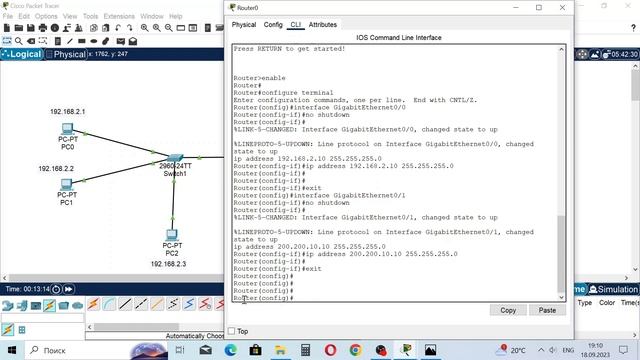Open Windows Start menu
Screen dimensions: 640x360
11,350
